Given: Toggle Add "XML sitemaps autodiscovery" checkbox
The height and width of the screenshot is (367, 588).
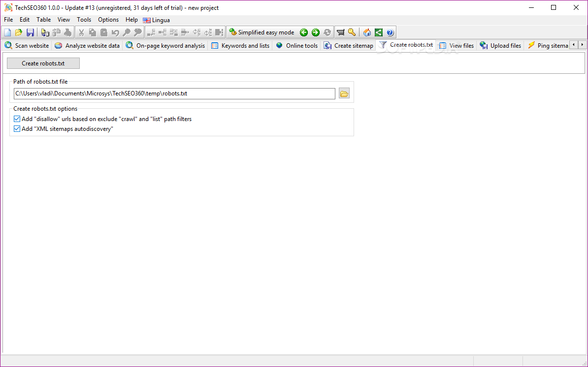Looking at the screenshot, I should coord(17,129).
